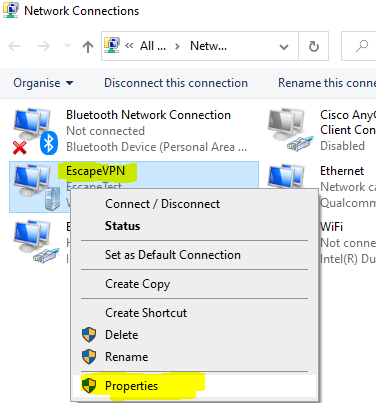Select the Ethernet adapter icon

(286, 176)
